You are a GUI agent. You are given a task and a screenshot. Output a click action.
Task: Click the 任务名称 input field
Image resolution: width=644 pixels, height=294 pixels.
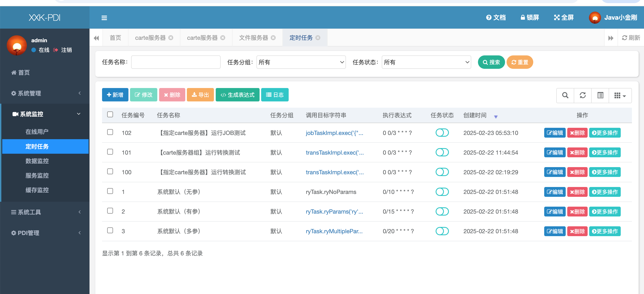point(175,62)
